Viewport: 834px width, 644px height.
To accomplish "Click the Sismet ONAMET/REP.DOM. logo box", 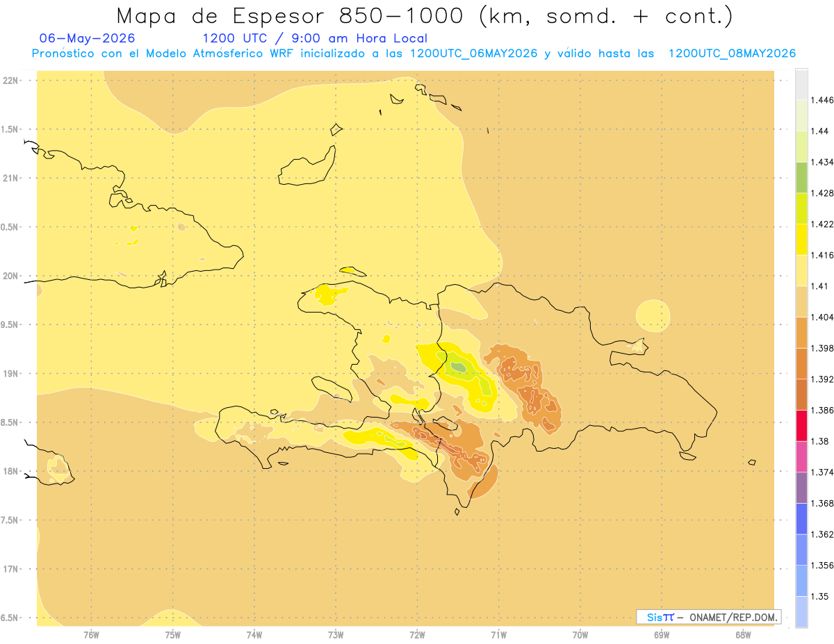I will click(x=709, y=617).
